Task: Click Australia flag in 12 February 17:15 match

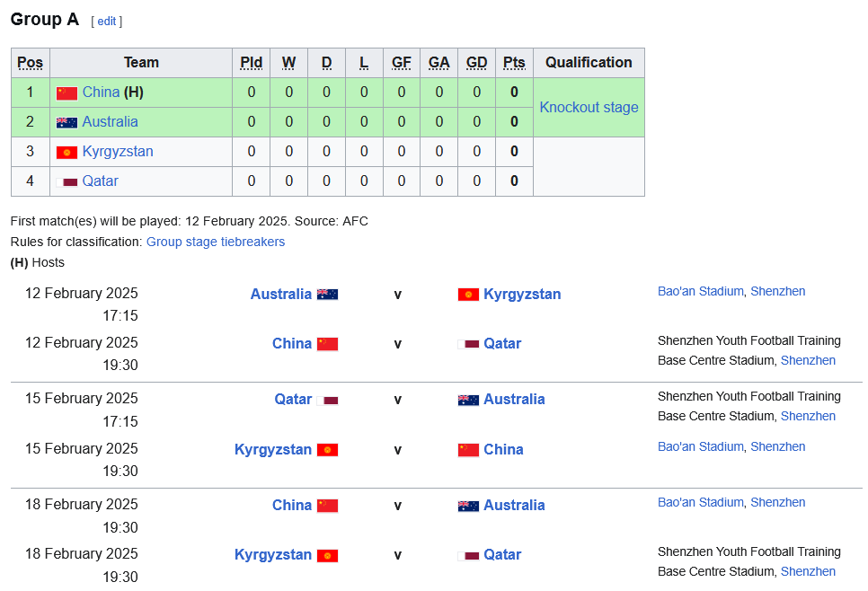Action: point(327,295)
